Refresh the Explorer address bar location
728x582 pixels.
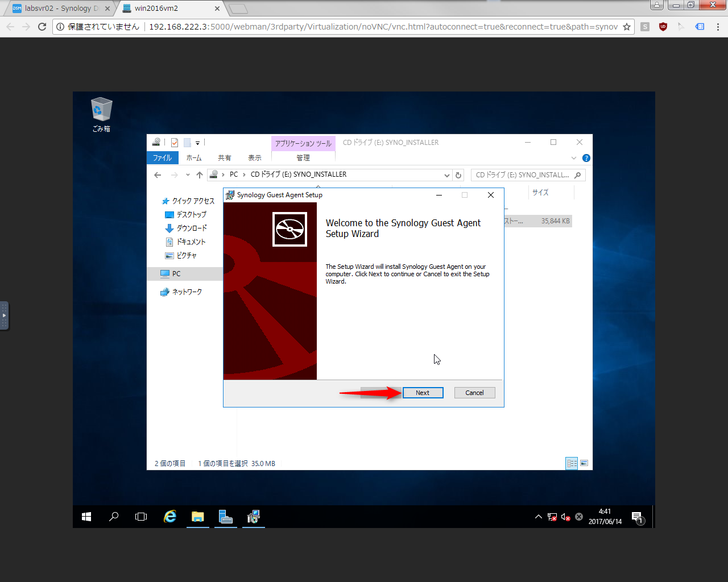coord(458,175)
